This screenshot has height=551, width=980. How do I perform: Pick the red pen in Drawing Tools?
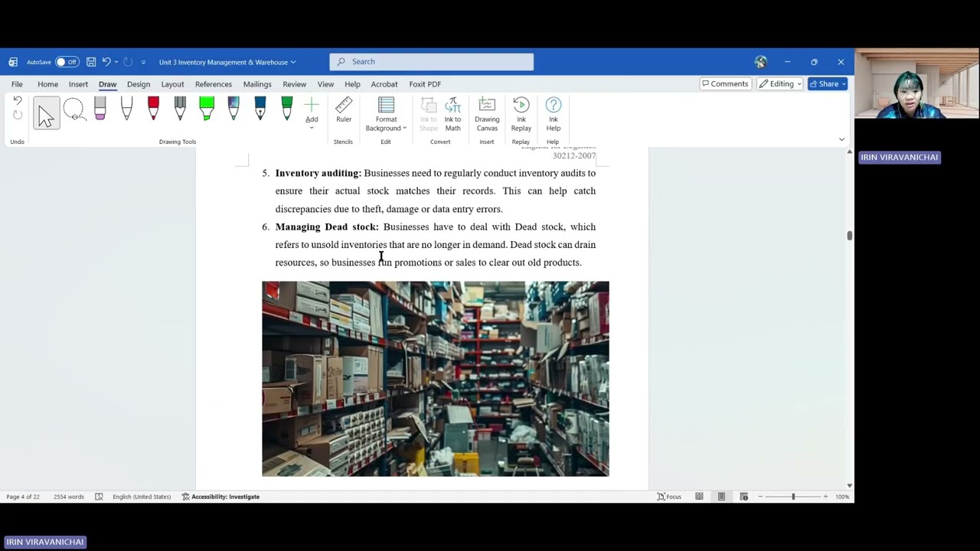pos(153,109)
